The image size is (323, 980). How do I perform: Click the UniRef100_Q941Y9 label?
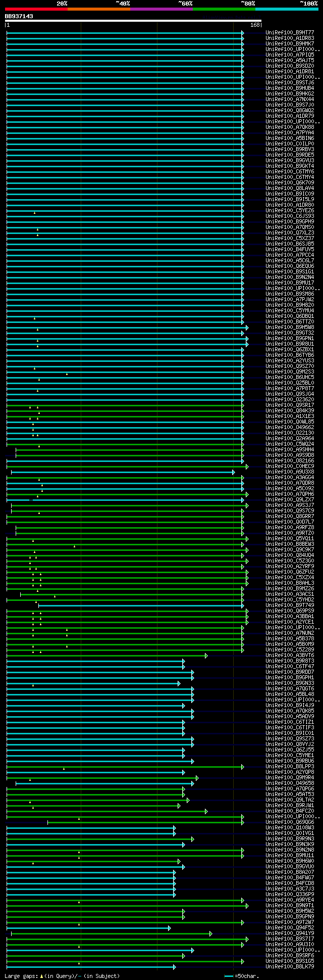(x=290, y=934)
